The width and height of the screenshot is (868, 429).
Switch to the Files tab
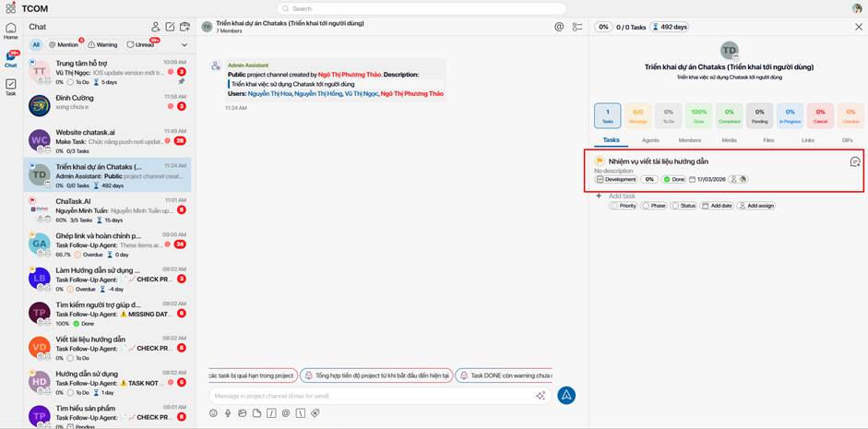(x=769, y=140)
